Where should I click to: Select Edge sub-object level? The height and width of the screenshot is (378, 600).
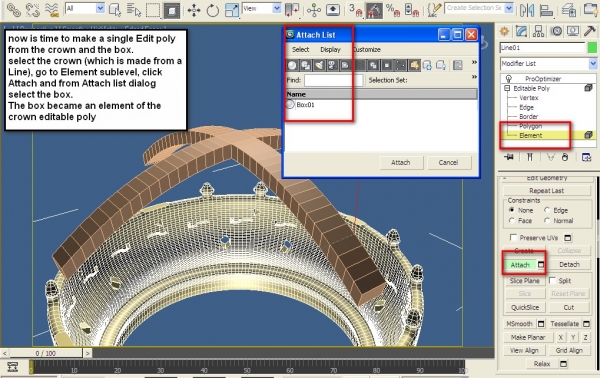pos(526,108)
